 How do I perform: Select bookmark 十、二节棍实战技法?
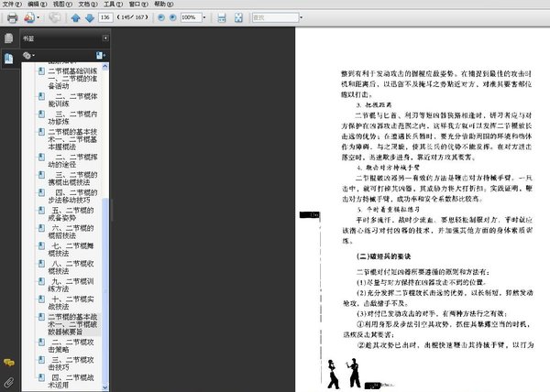click(x=71, y=302)
